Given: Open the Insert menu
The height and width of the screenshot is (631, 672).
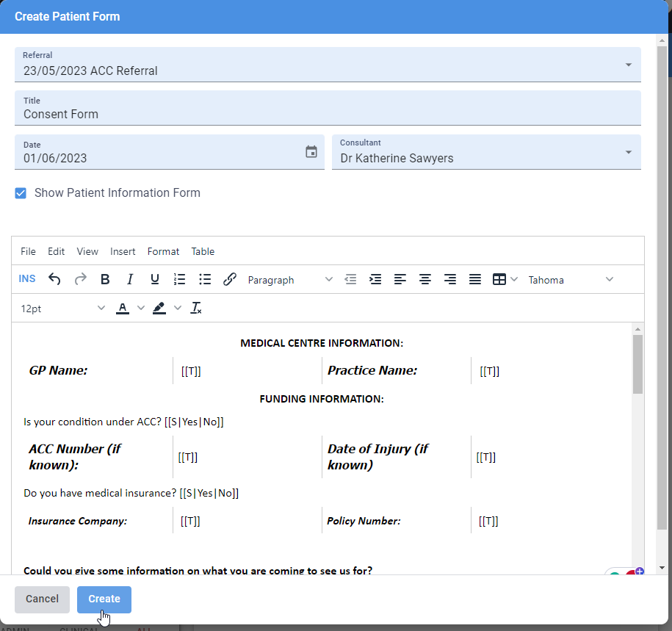Looking at the screenshot, I should click(123, 251).
